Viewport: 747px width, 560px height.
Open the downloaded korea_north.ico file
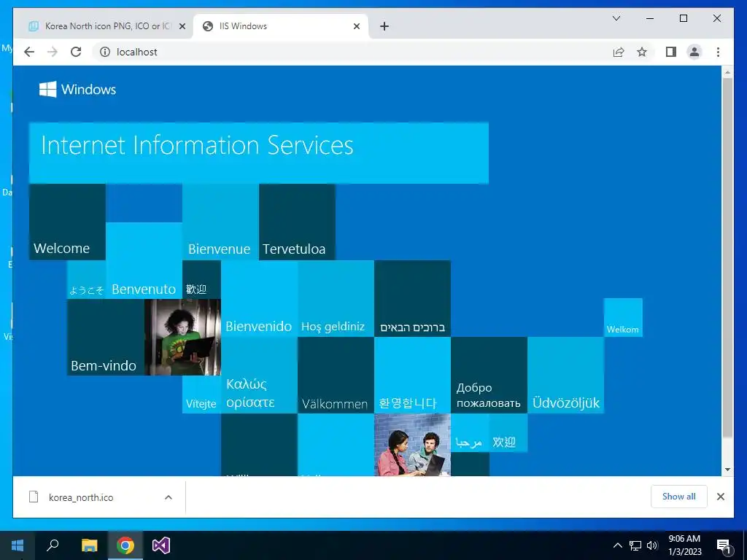pyautogui.click(x=81, y=497)
